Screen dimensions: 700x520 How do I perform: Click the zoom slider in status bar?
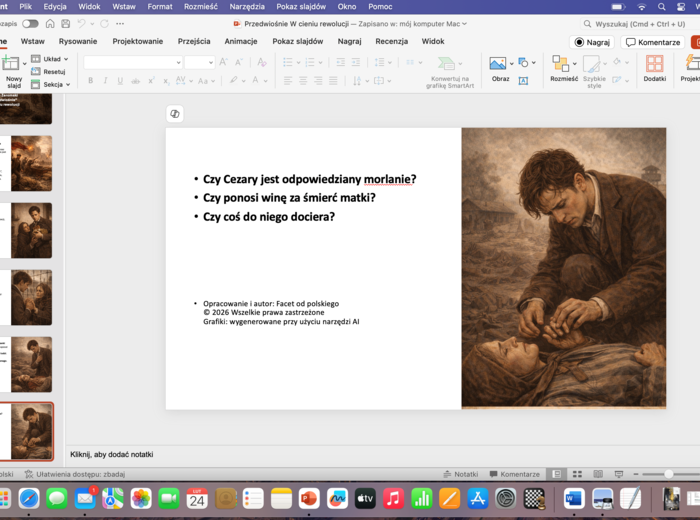click(668, 474)
